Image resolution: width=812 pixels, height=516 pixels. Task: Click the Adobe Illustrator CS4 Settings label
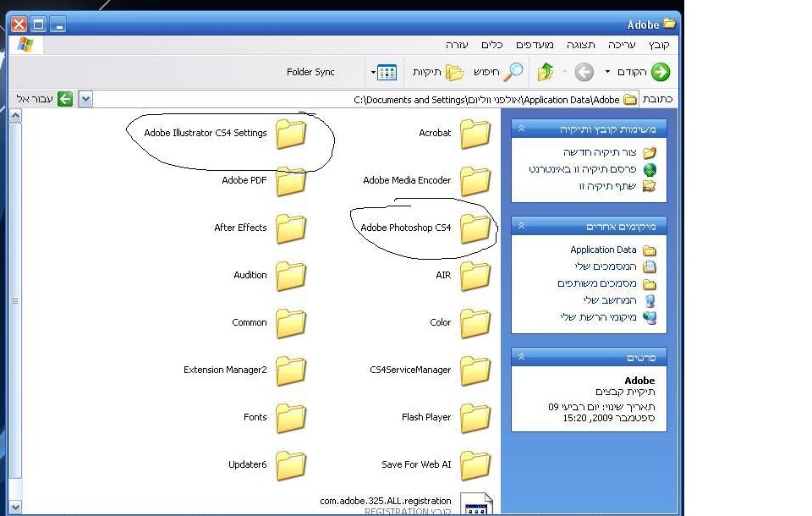[205, 133]
